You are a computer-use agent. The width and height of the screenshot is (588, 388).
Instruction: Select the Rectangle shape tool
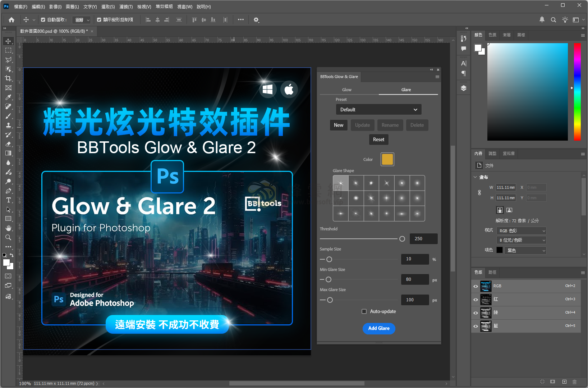click(x=8, y=219)
